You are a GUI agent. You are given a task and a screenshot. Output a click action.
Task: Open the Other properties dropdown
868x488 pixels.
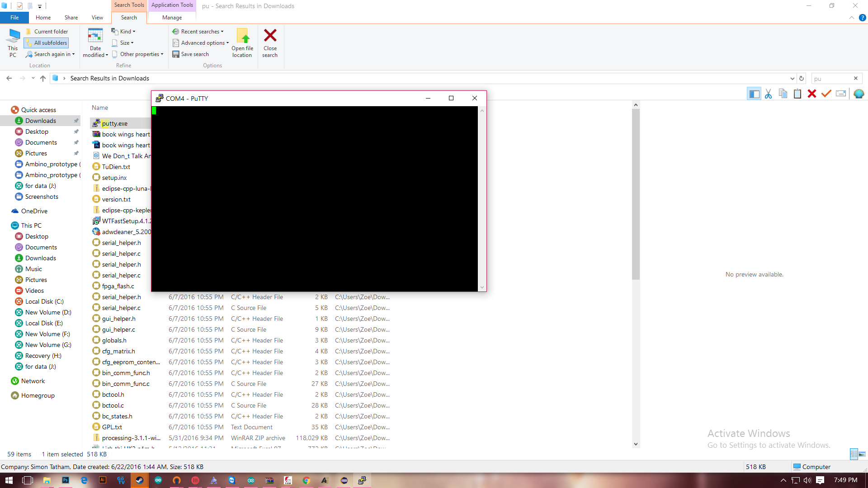[137, 54]
